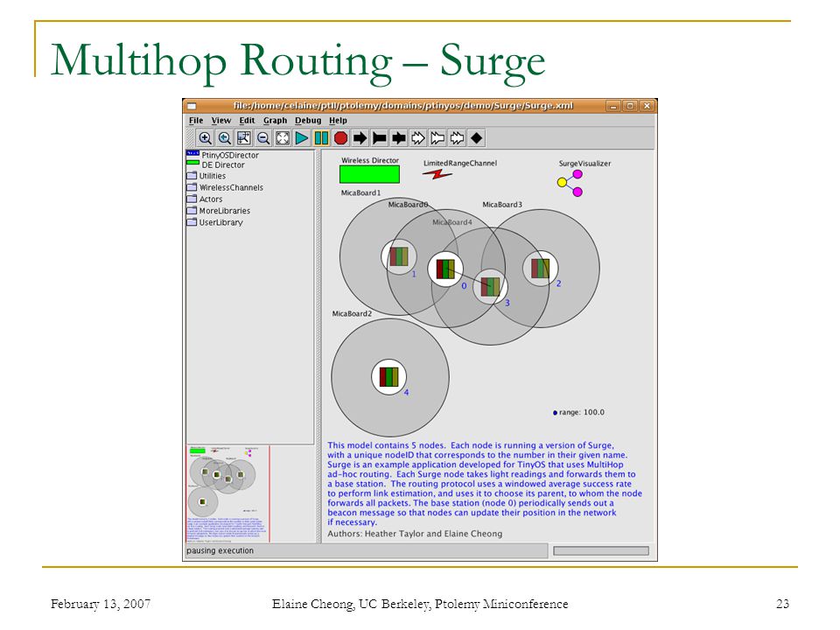This screenshot has width=840, height=630.
Task: Click the Full Screen toolbar icon
Action: (x=283, y=138)
